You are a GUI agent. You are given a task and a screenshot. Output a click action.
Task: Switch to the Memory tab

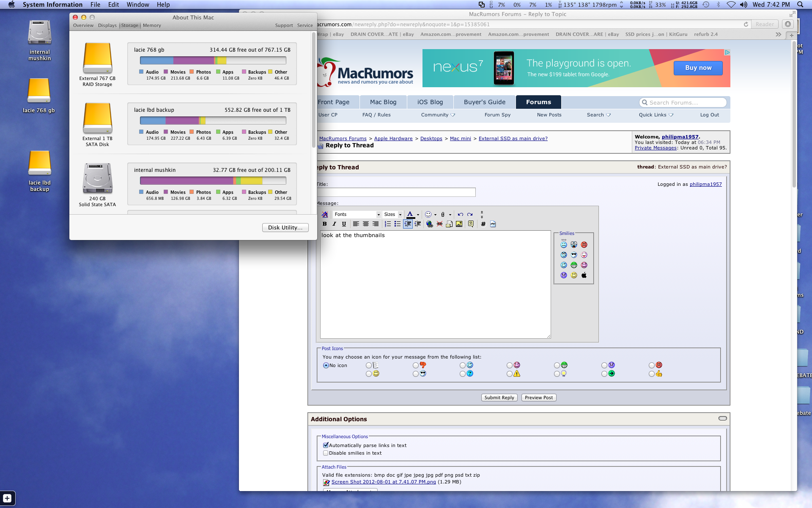click(x=152, y=25)
